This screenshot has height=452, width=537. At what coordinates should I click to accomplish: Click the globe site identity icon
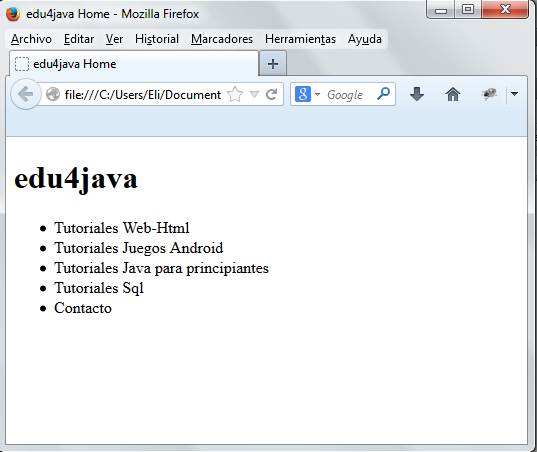click(x=53, y=95)
